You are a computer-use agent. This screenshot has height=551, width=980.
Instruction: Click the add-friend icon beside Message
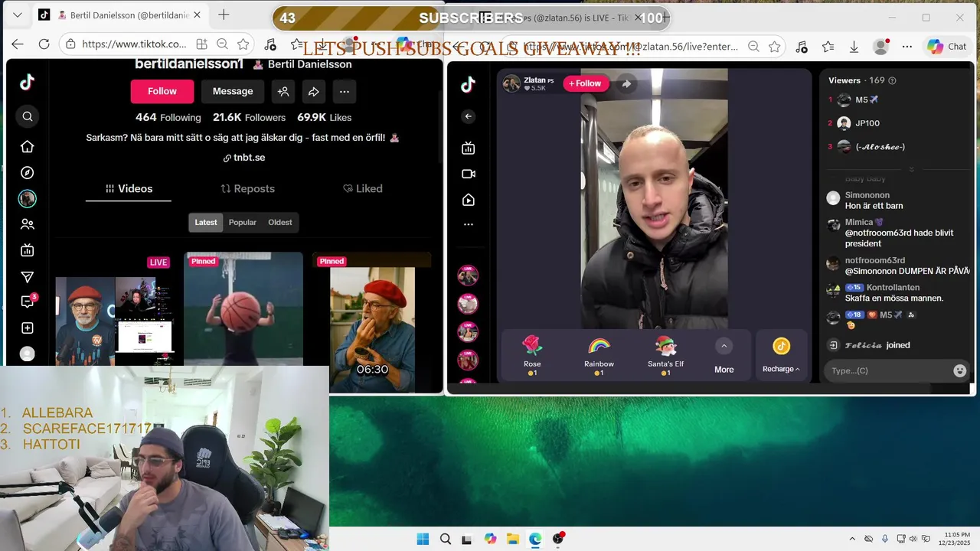(283, 92)
